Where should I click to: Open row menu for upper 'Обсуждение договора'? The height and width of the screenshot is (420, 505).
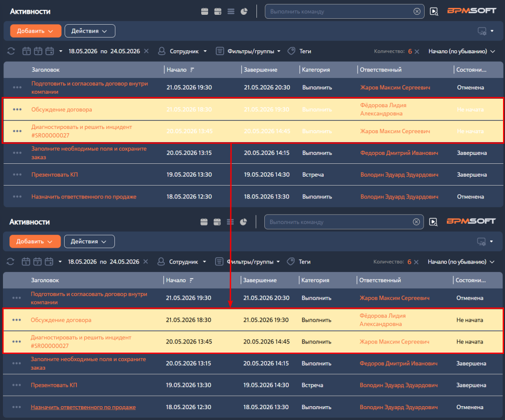point(17,110)
